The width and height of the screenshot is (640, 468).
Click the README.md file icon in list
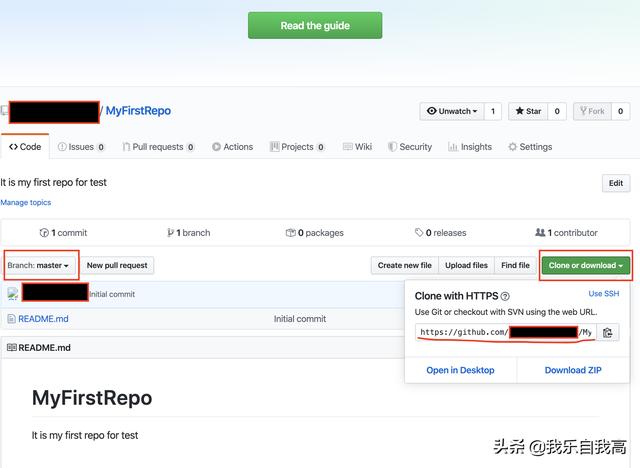pyautogui.click(x=11, y=319)
